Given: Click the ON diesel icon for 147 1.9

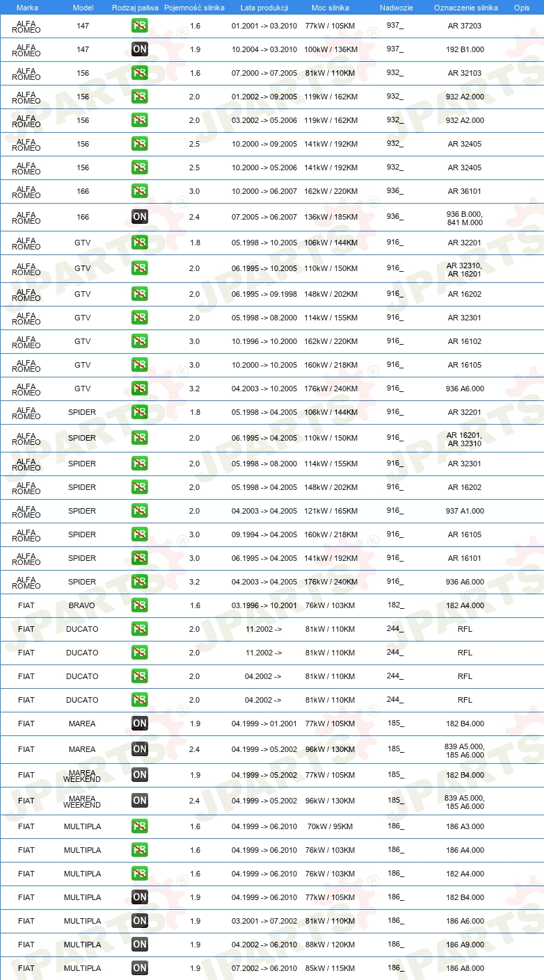Looking at the screenshot, I should point(140,49).
